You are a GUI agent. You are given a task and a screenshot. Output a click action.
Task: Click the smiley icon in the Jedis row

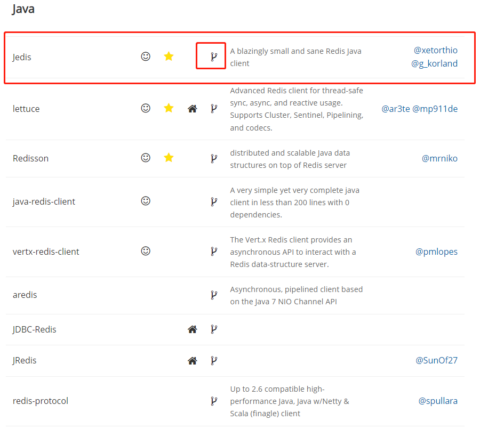coord(146,56)
